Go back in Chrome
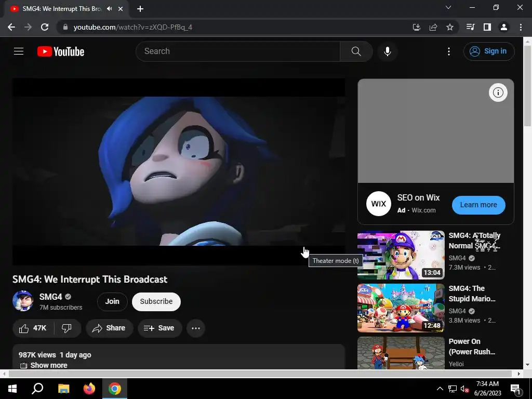 (11, 27)
